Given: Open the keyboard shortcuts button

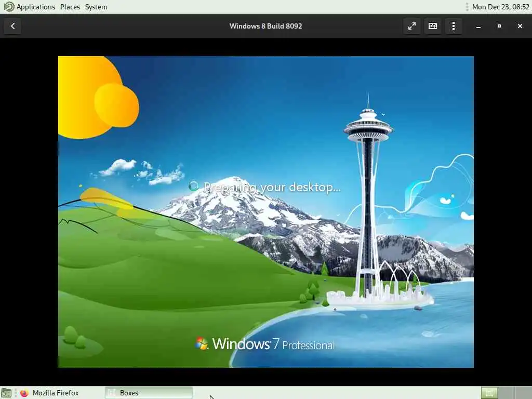Looking at the screenshot, I should point(433,26).
